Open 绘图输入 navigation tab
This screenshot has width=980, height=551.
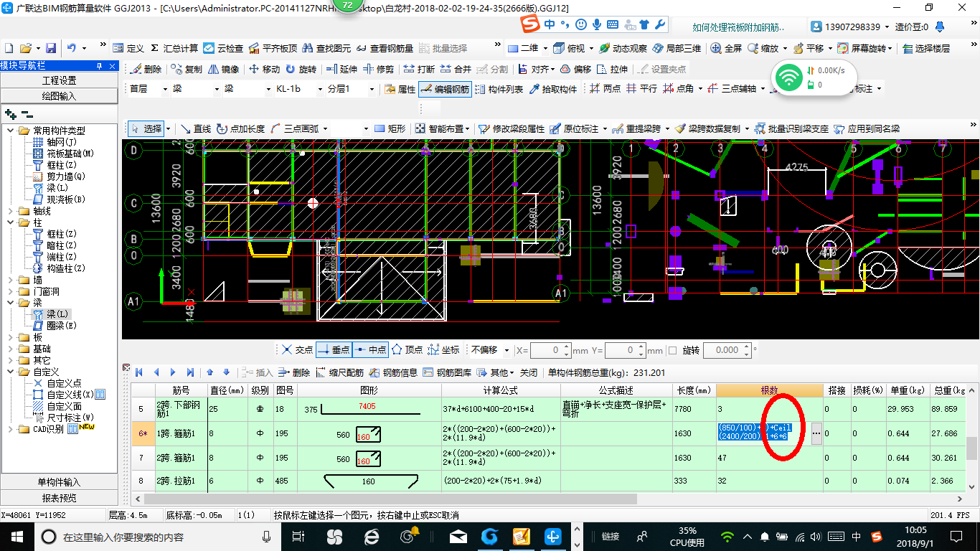[59, 95]
